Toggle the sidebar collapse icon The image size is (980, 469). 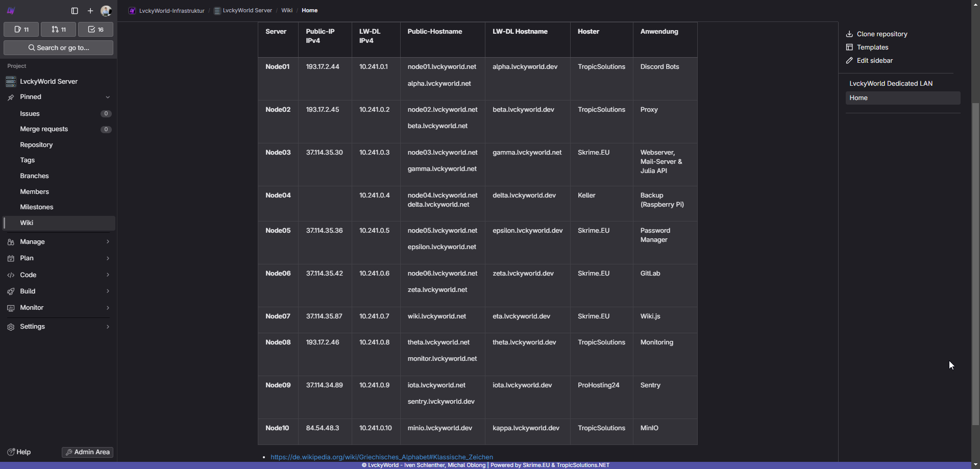(x=75, y=11)
